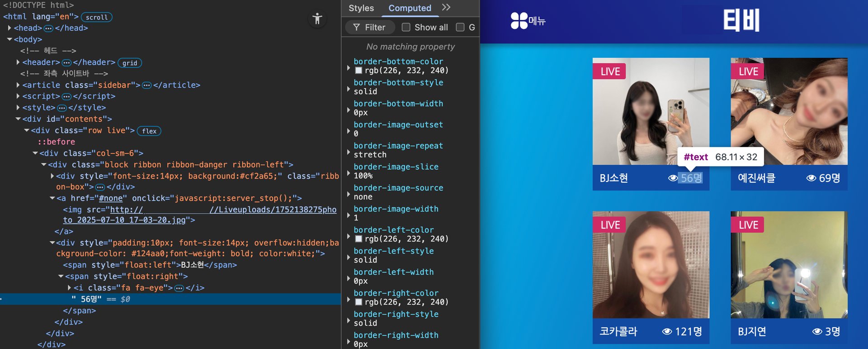Click the 3명 viewer count
868x349 pixels.
tap(833, 331)
